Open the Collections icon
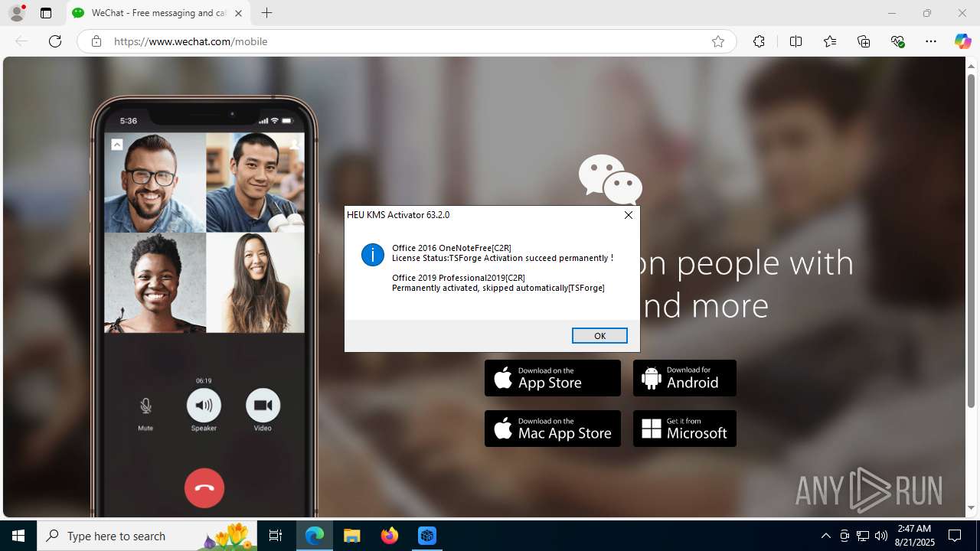 pos(864,41)
